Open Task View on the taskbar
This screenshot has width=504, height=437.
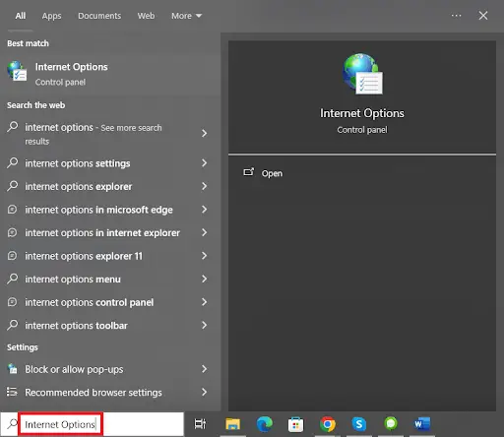(x=200, y=424)
